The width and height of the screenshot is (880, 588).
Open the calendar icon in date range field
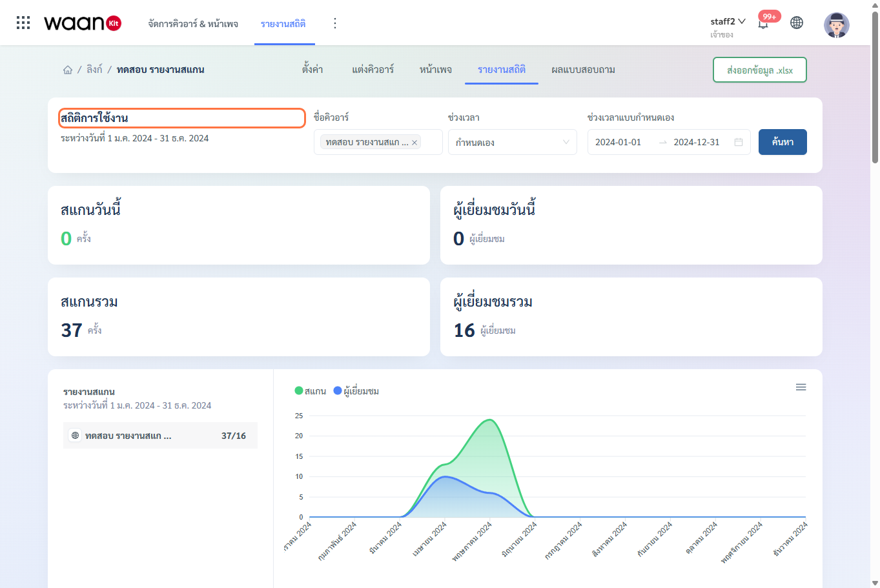pyautogui.click(x=739, y=142)
